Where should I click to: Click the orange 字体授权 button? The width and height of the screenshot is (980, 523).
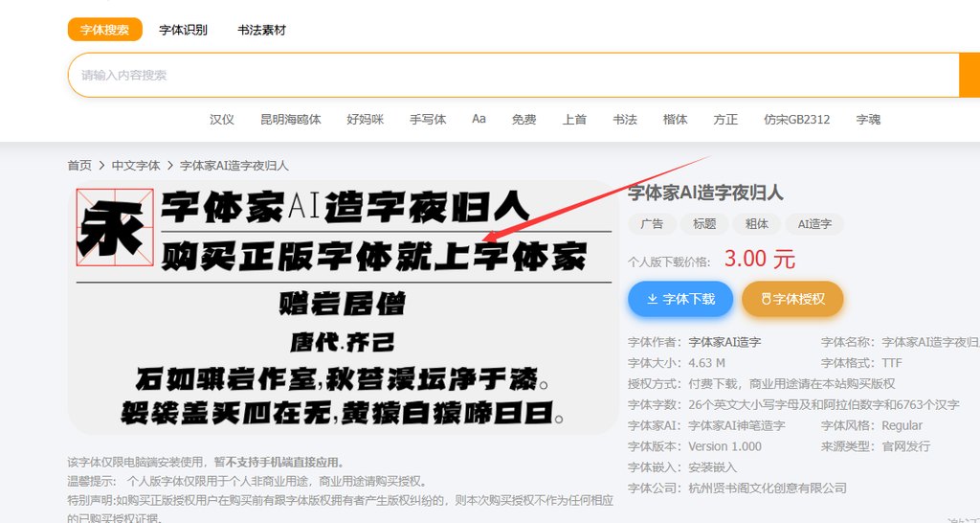792,299
